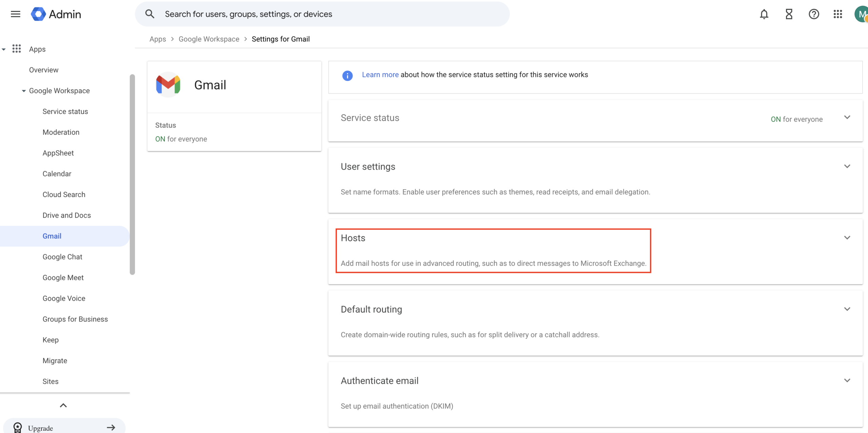The image size is (868, 433).
Task: Click the search magnifier icon
Action: click(150, 14)
